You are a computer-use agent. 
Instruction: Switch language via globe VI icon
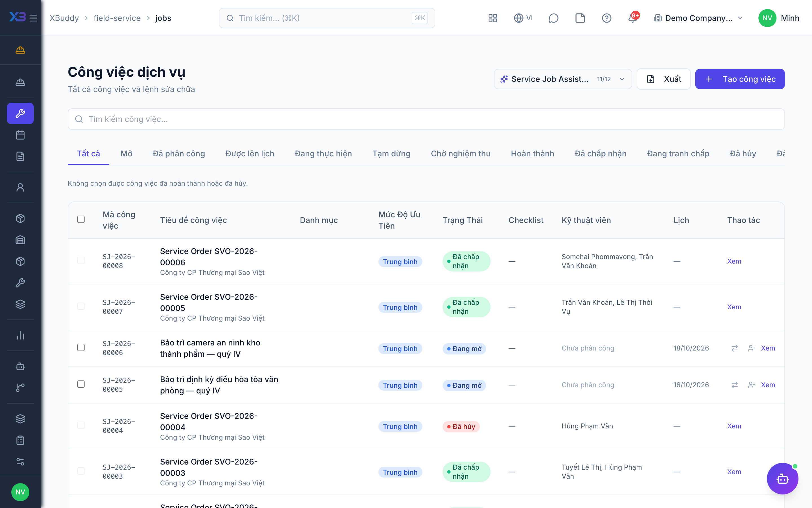click(523, 18)
